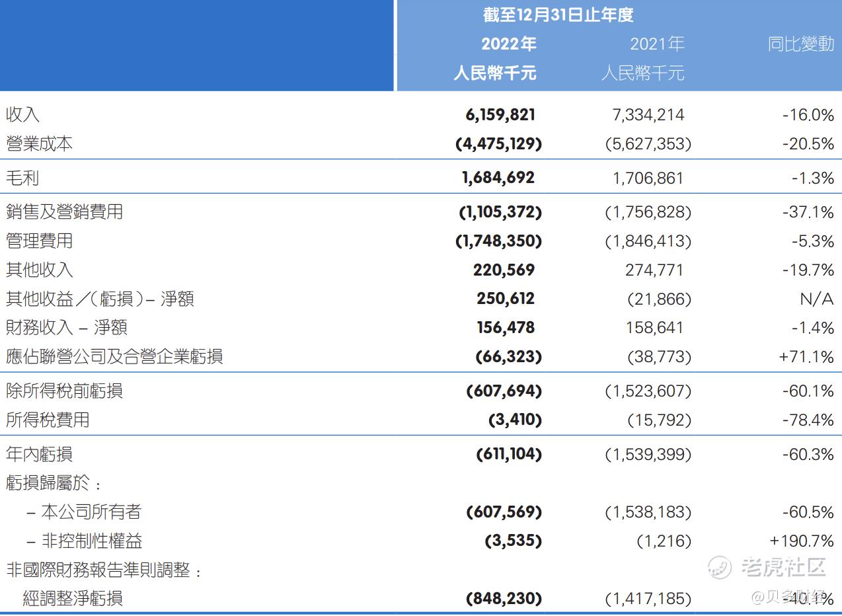Click the N/A change value
The width and height of the screenshot is (842, 616).
pos(817,299)
